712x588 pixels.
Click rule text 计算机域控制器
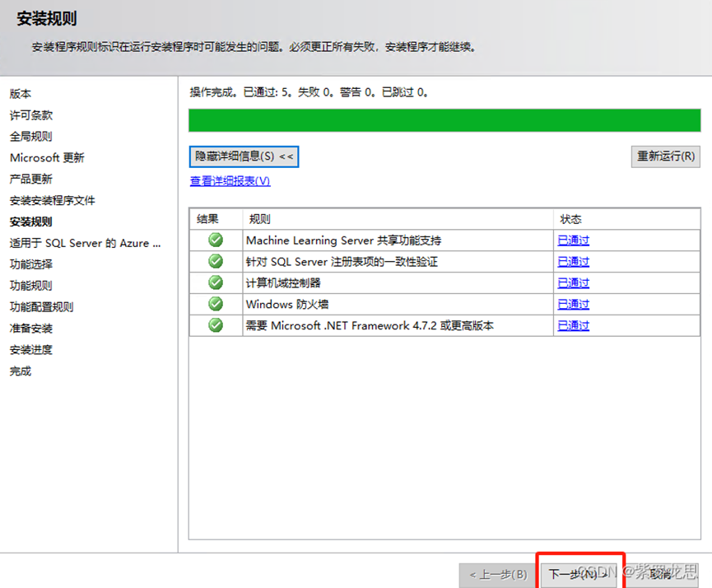point(283,283)
